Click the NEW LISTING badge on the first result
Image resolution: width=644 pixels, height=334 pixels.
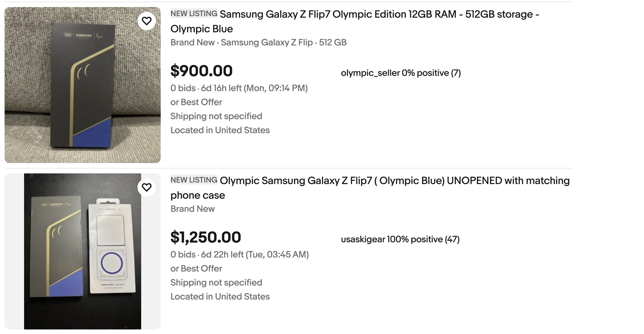tap(194, 14)
